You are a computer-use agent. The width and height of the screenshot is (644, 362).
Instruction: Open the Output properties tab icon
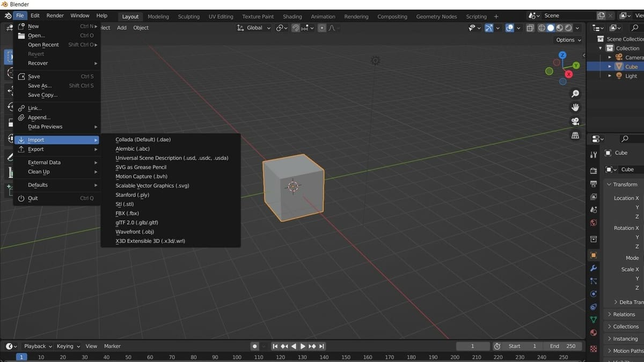(x=593, y=183)
